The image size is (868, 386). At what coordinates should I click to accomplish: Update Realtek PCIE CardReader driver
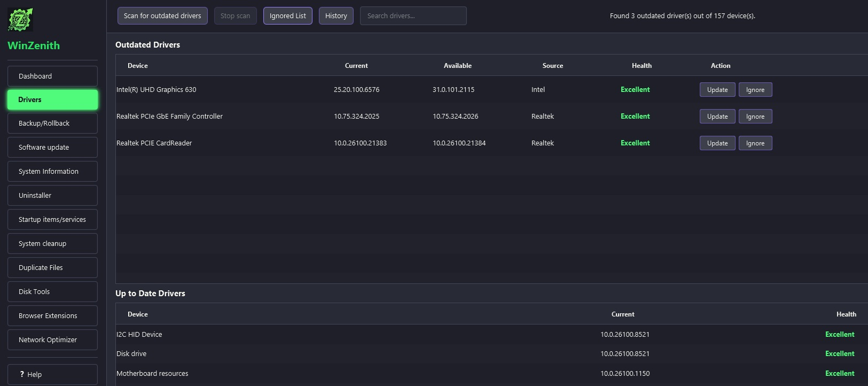click(717, 143)
